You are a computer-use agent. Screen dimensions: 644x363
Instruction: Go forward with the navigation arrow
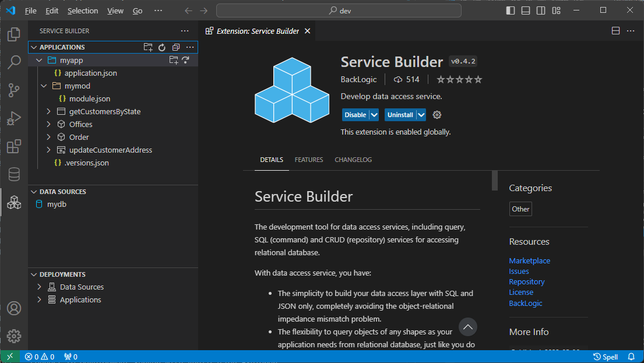pos(204,10)
